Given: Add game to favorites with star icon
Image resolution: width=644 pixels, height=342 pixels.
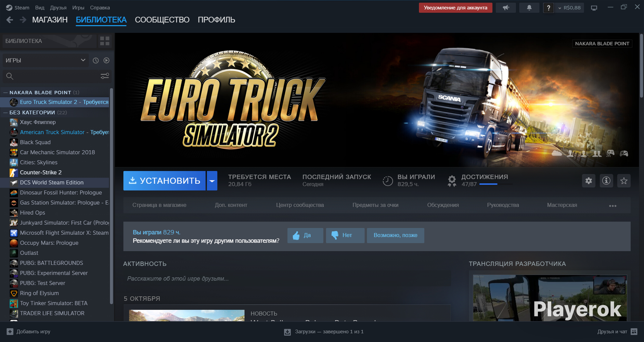Looking at the screenshot, I should [624, 181].
